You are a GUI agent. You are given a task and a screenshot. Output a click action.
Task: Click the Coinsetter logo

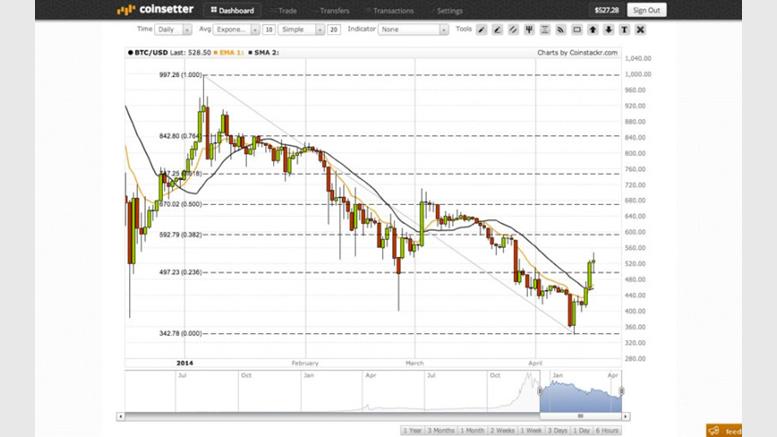[x=155, y=9]
